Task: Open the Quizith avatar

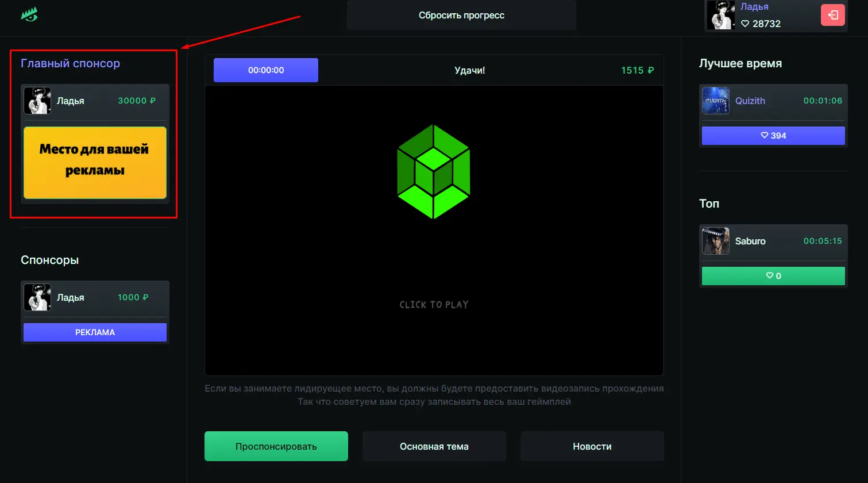Action: pos(716,101)
